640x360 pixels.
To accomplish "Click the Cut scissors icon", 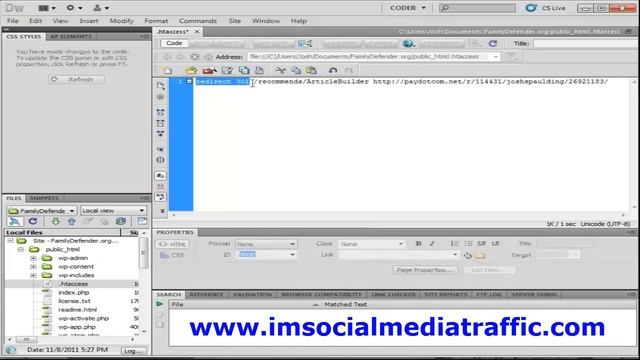I will (280, 70).
